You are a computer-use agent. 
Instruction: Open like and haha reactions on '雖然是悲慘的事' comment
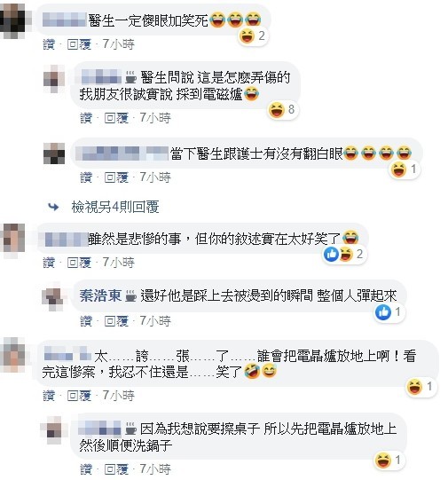click(344, 254)
